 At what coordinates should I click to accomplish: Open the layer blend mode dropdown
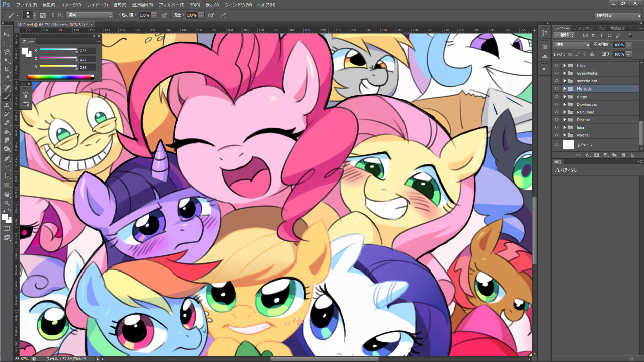(572, 45)
